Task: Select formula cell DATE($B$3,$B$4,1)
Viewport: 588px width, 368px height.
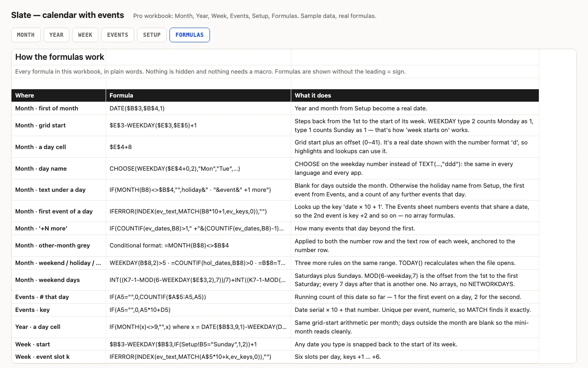Action: pyautogui.click(x=198, y=108)
